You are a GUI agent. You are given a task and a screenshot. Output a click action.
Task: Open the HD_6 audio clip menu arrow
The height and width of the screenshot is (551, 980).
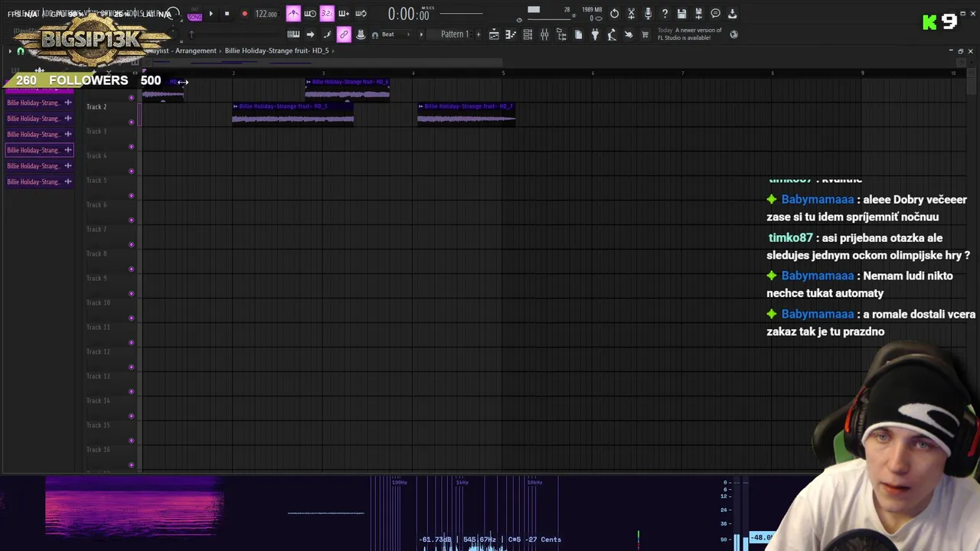[x=309, y=82]
